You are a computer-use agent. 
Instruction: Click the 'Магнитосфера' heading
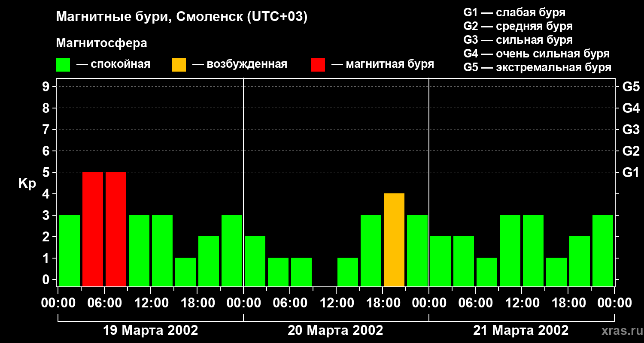pos(101,43)
